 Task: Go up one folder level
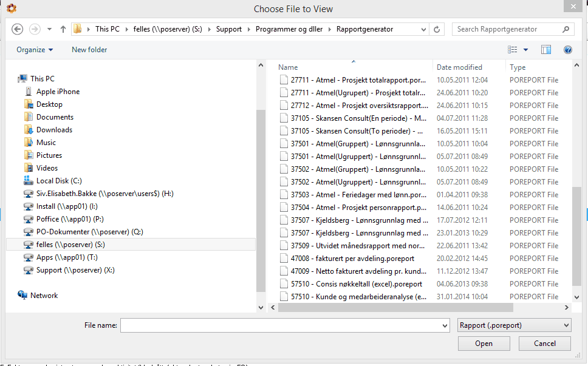63,29
